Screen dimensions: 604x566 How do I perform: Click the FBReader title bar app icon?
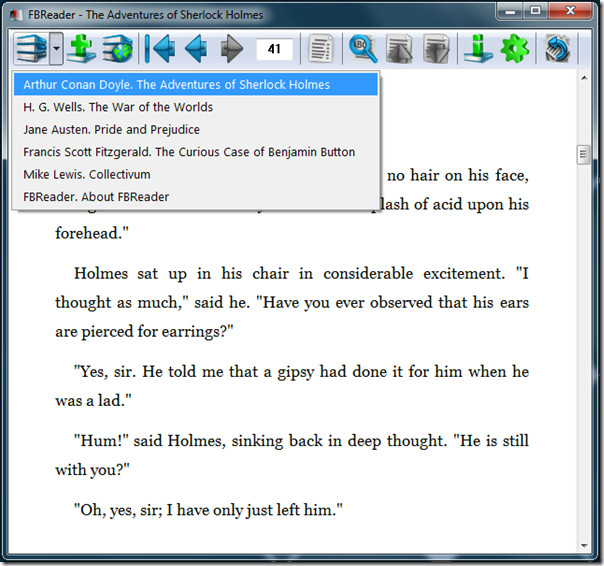pos(15,15)
